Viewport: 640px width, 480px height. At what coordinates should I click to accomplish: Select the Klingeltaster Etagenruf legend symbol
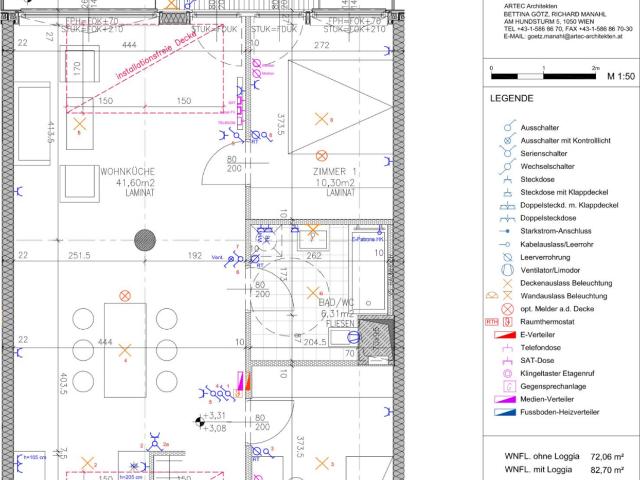(508, 373)
